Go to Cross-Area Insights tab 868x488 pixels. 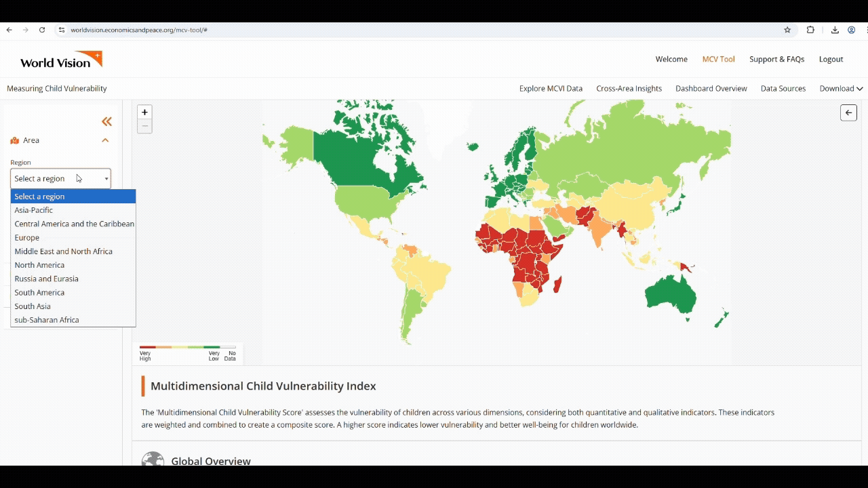[629, 89]
